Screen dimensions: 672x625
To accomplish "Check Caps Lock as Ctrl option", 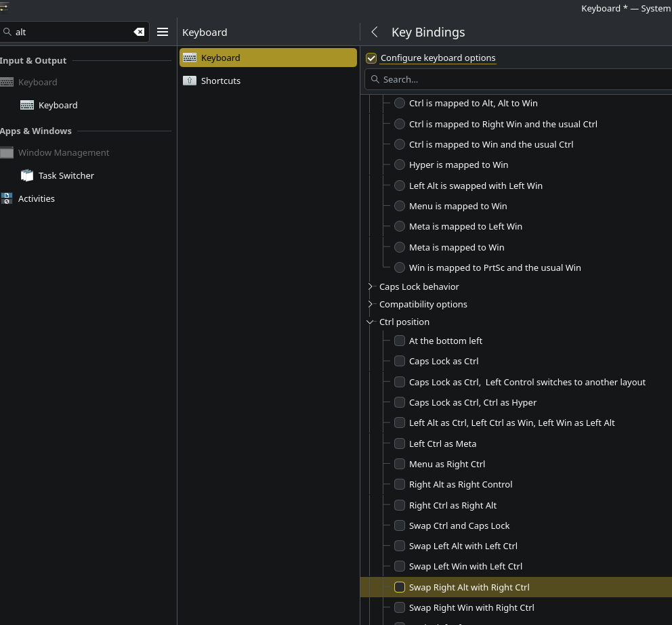I will [400, 361].
